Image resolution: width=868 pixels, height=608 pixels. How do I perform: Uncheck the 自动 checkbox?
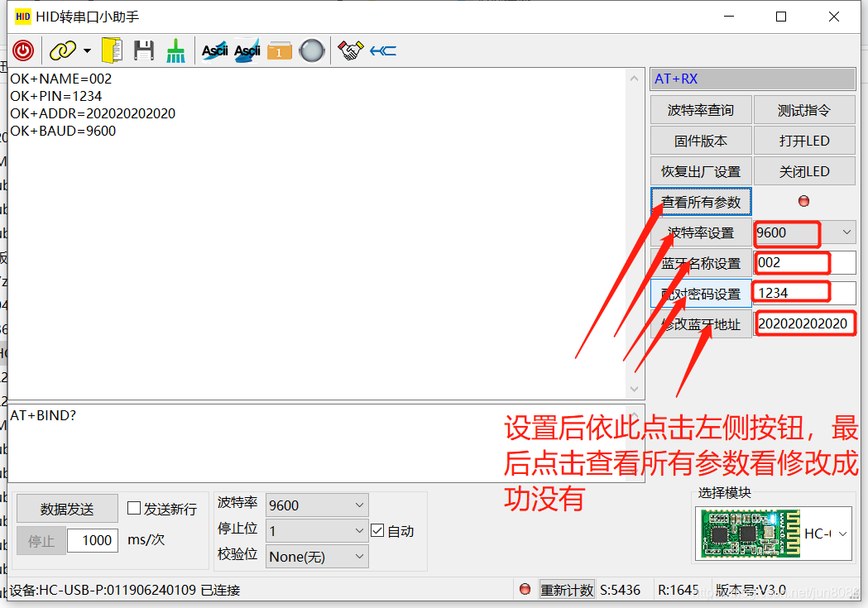pyautogui.click(x=378, y=530)
